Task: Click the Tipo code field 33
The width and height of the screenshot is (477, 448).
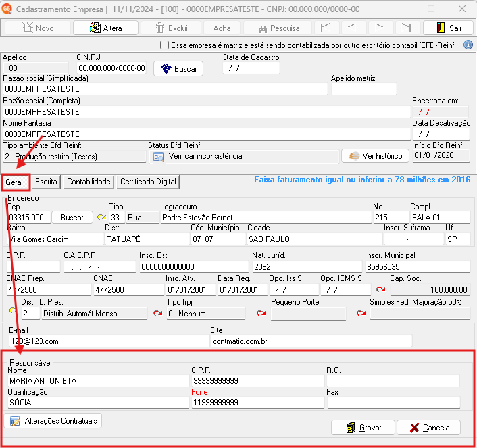Action: pos(117,218)
